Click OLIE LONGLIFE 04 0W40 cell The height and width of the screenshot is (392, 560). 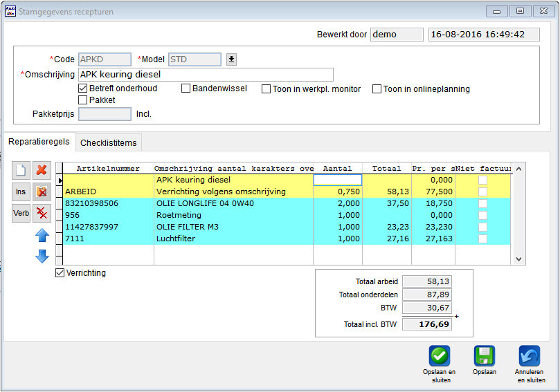(x=233, y=203)
